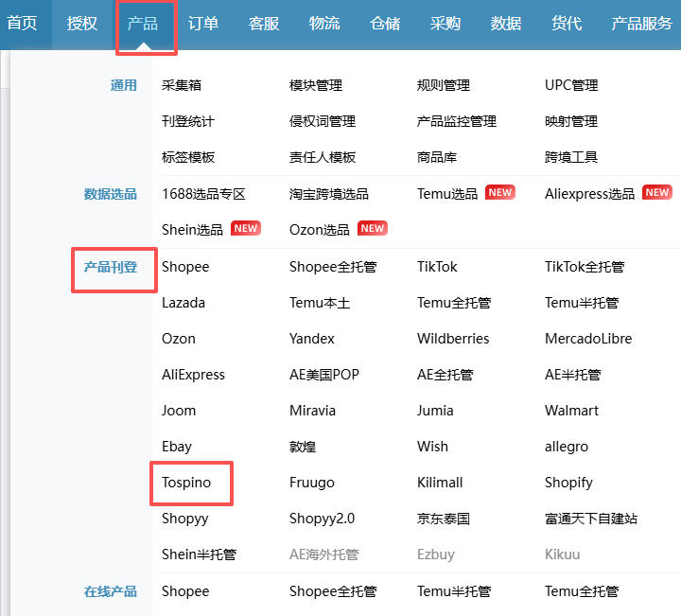Open the 产品 tab in top navigation
The height and width of the screenshot is (616, 681).
point(143,24)
